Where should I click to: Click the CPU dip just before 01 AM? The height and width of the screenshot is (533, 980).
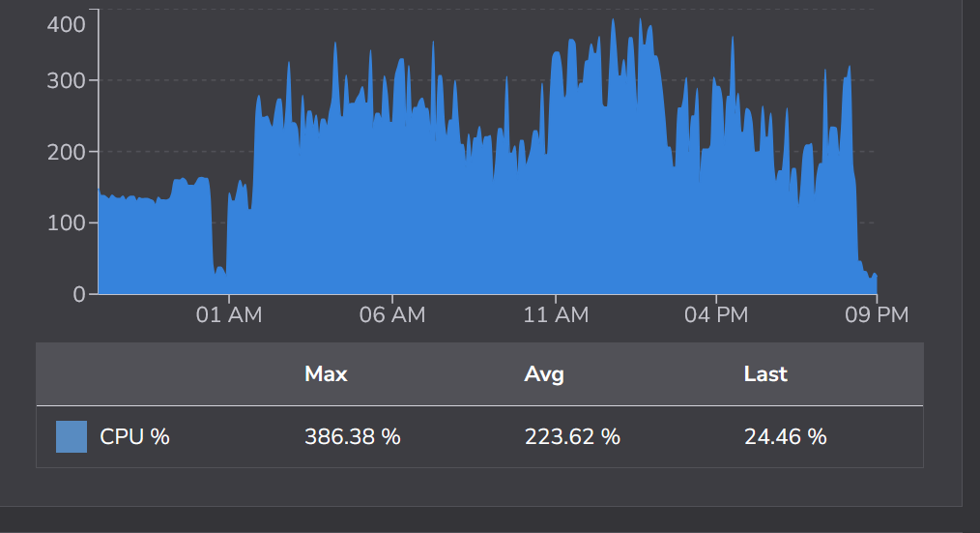219,276
